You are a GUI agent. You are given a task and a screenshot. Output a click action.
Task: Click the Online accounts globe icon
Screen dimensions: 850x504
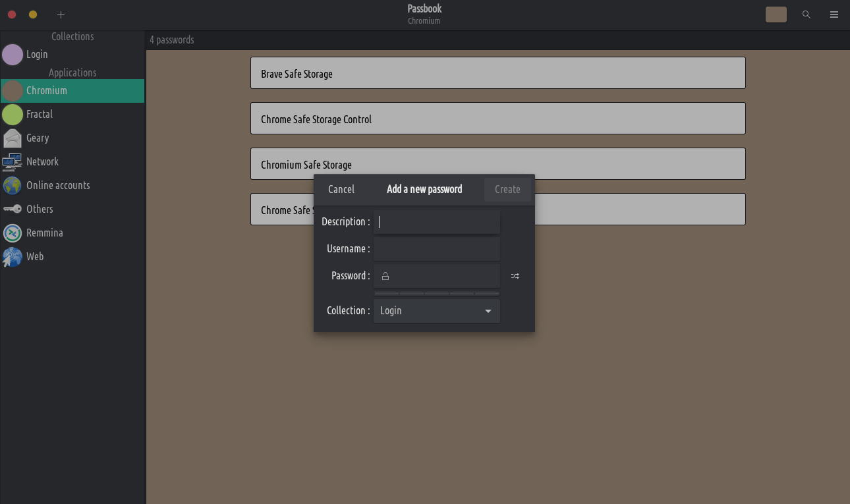click(13, 186)
